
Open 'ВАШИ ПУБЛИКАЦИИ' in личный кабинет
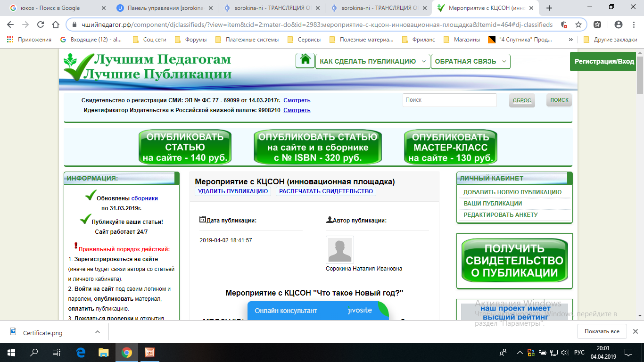tap(493, 204)
